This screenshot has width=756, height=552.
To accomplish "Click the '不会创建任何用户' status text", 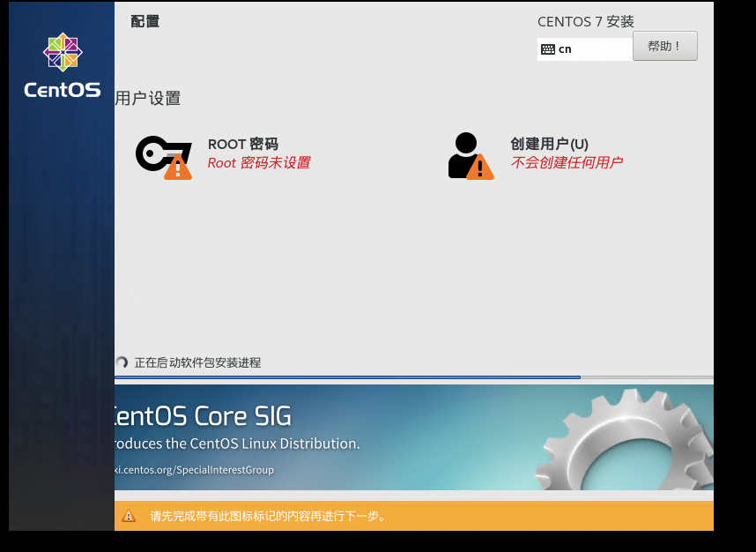I will tap(567, 163).
